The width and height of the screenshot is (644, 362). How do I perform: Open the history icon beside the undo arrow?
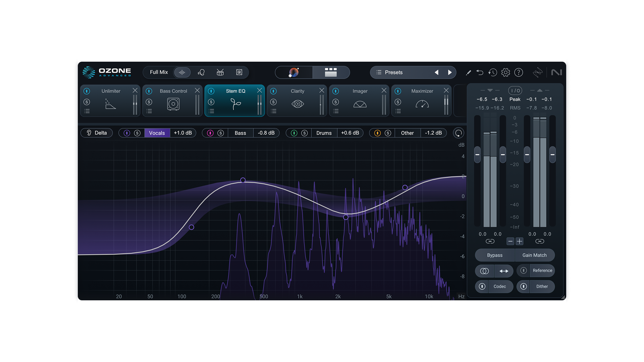493,72
